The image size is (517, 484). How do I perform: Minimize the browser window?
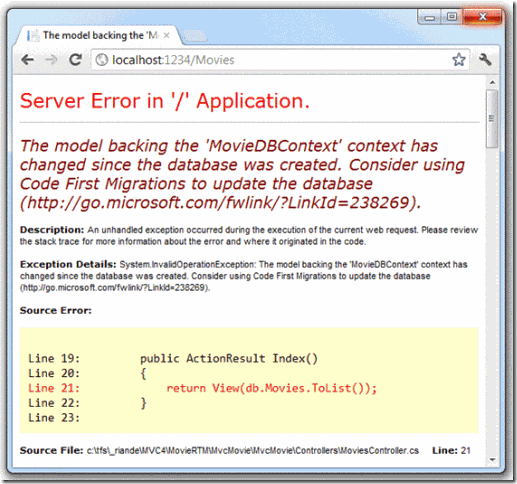[x=430, y=17]
